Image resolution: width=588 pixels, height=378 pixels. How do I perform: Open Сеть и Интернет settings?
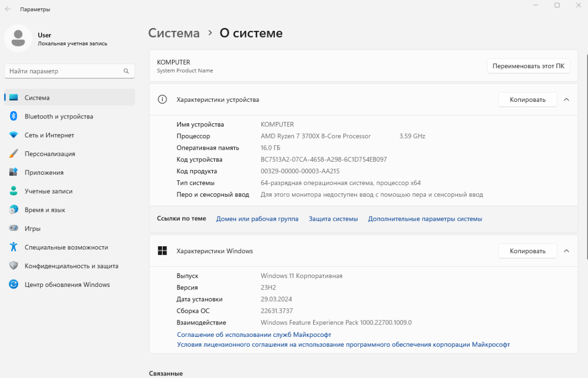(70, 135)
